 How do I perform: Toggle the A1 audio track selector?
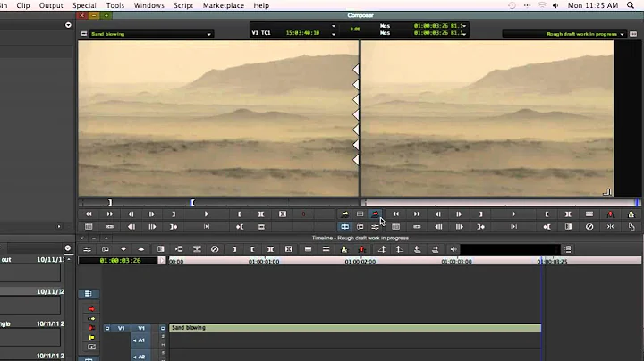pos(140,340)
